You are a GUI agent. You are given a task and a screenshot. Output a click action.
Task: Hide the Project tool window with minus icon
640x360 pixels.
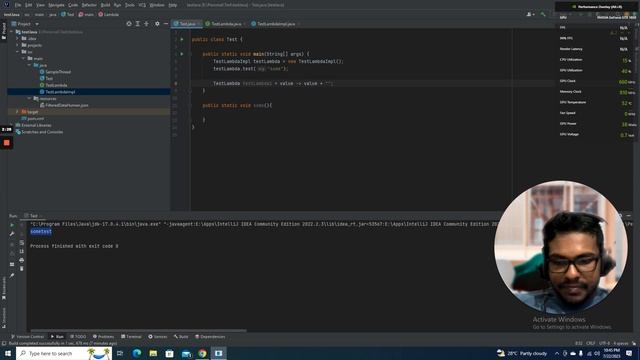click(x=166, y=24)
